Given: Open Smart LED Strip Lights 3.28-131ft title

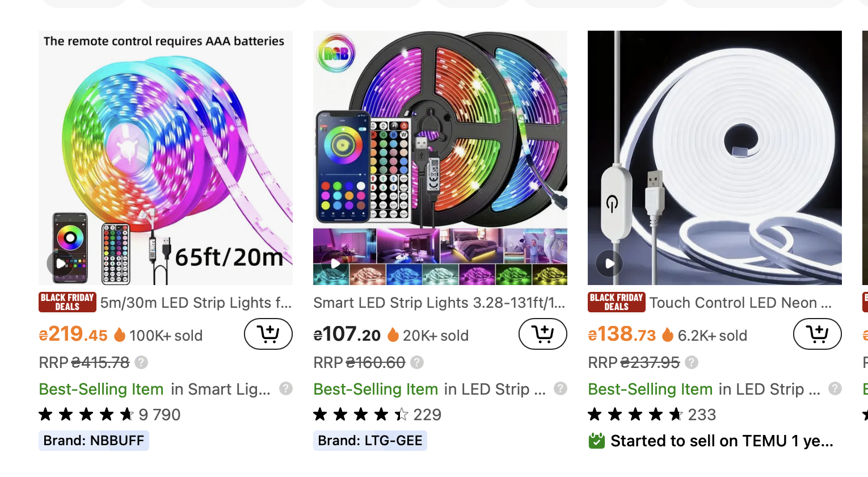Looking at the screenshot, I should (439, 303).
